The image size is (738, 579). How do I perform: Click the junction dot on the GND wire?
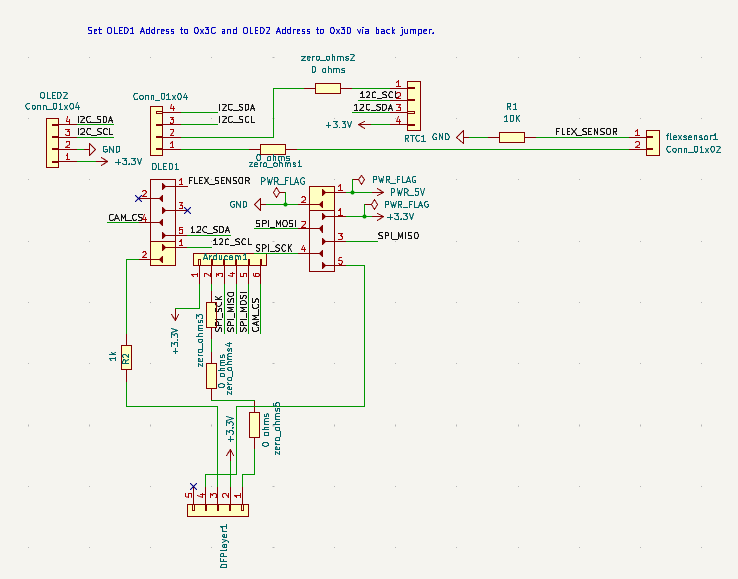(285, 205)
